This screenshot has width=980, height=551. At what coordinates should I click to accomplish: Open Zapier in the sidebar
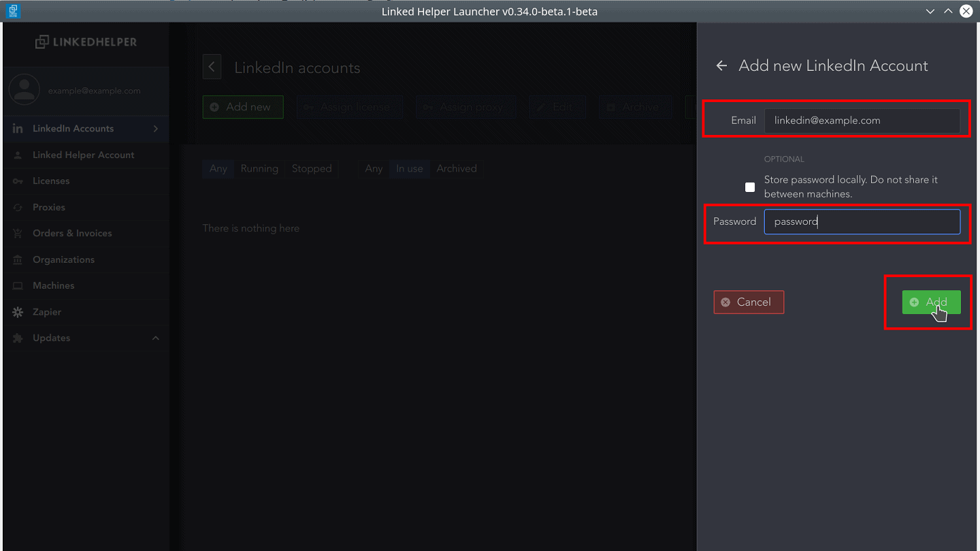coord(86,312)
